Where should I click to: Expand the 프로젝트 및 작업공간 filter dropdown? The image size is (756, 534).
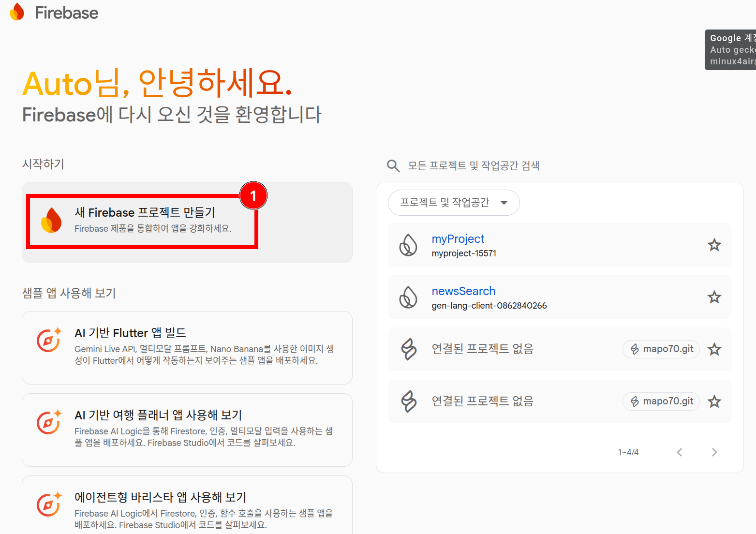(x=454, y=203)
